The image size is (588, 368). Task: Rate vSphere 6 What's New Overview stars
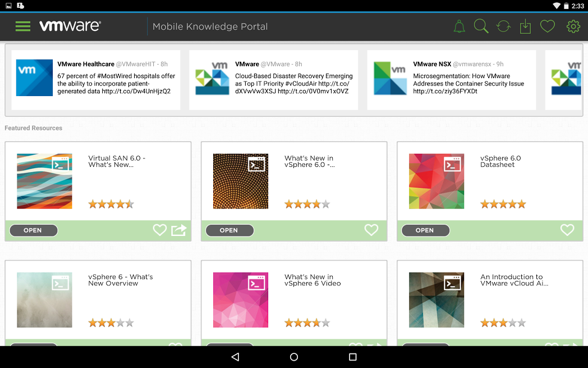(111, 323)
